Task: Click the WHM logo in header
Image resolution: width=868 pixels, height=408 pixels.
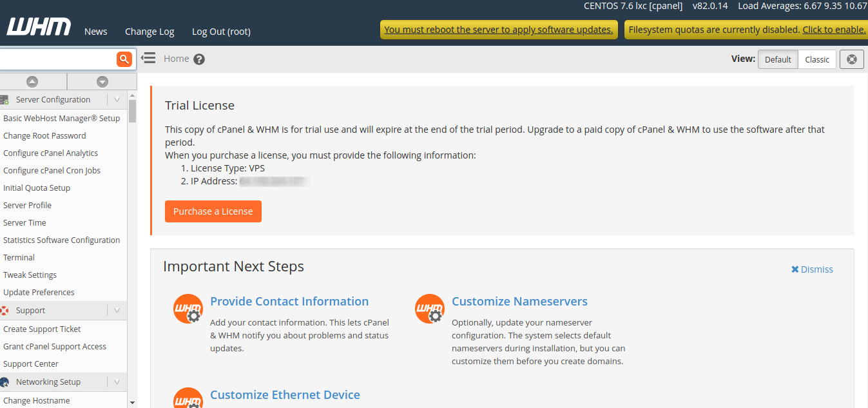Action: pyautogui.click(x=39, y=27)
